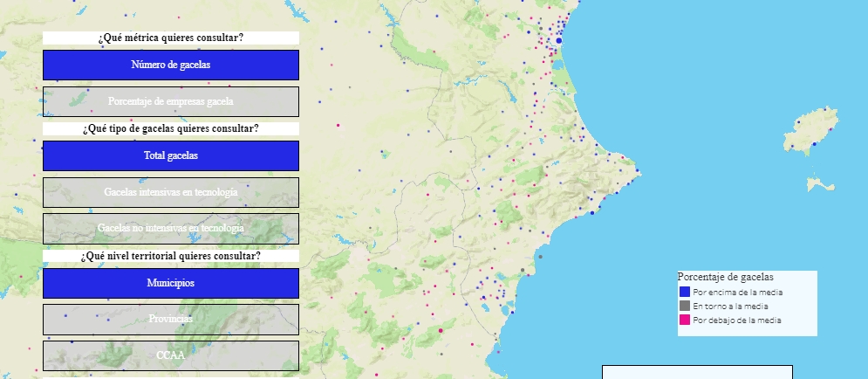Click the gray 'En torno a la media' swatch
868x379 pixels.
(x=685, y=307)
